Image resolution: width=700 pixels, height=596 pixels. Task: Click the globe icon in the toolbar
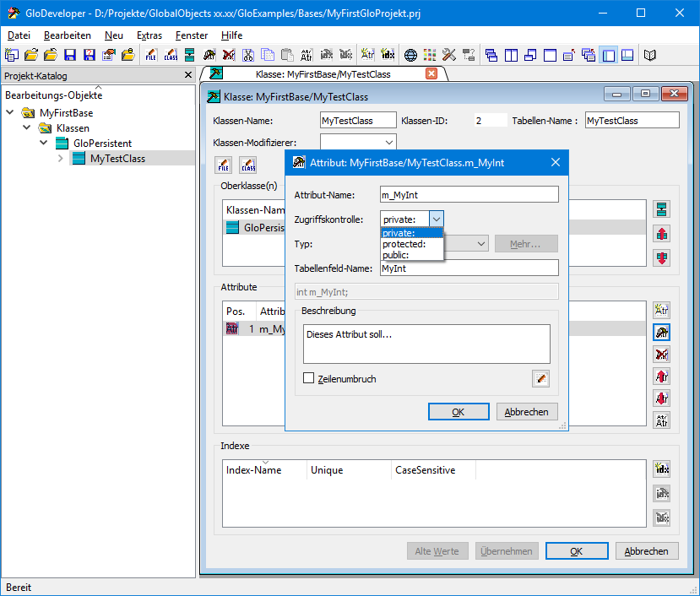(410, 55)
